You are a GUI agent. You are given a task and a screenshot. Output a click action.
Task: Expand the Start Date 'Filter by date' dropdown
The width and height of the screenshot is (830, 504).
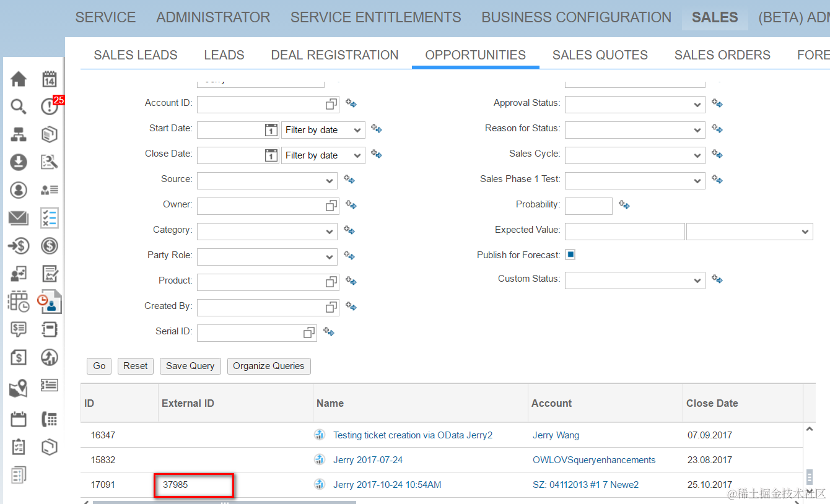click(x=323, y=130)
